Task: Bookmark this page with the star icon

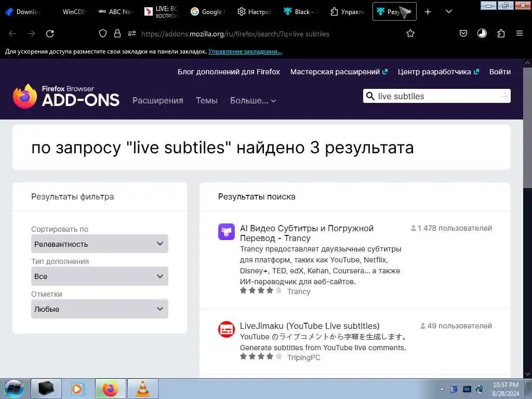Action: point(410,33)
